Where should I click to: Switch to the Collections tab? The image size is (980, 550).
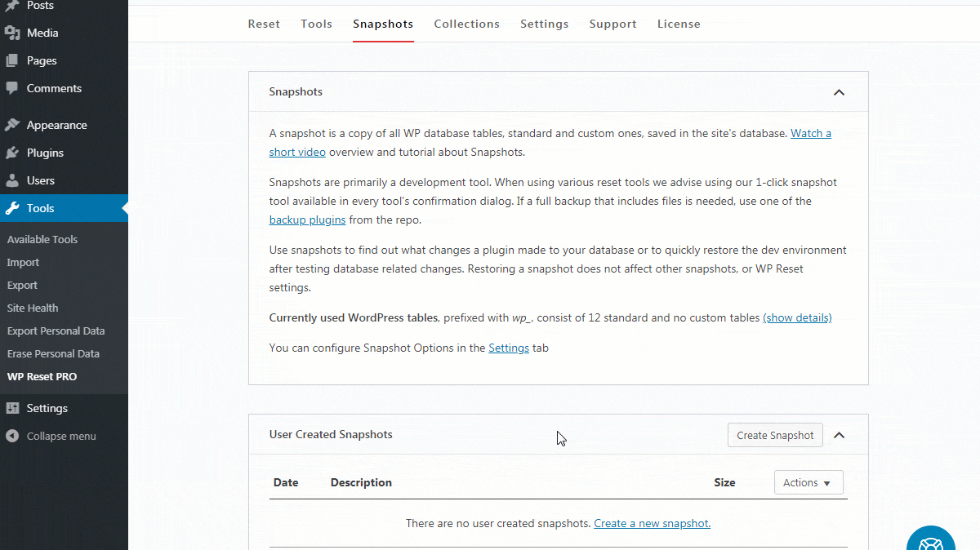466,24
